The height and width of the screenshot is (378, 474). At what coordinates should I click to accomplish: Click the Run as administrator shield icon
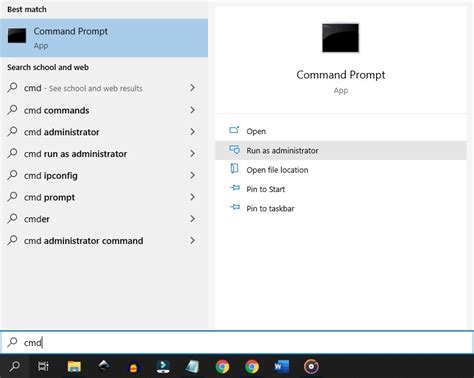(234, 149)
